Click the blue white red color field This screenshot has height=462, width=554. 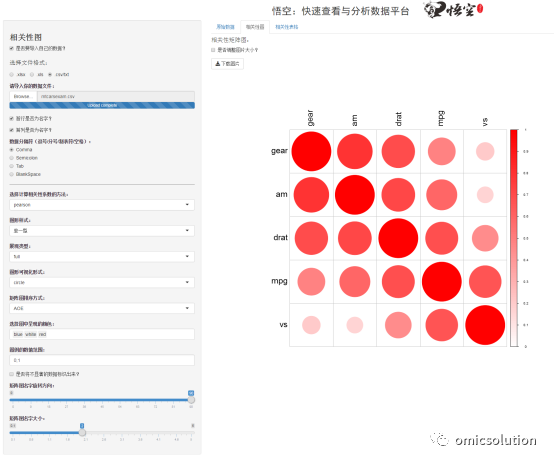(x=102, y=334)
